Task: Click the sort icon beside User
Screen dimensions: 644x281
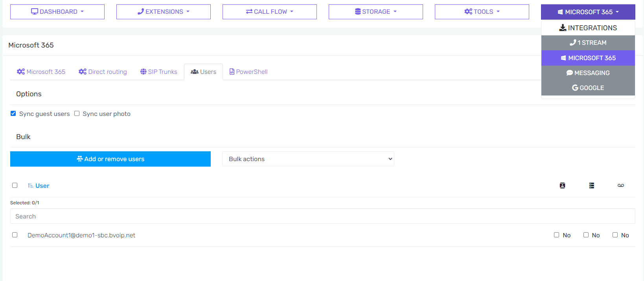Action: click(31, 185)
